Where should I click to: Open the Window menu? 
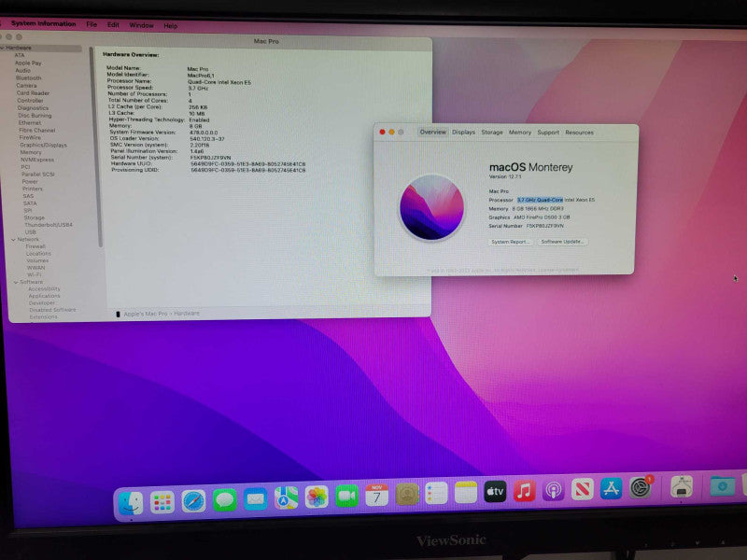coord(142,25)
